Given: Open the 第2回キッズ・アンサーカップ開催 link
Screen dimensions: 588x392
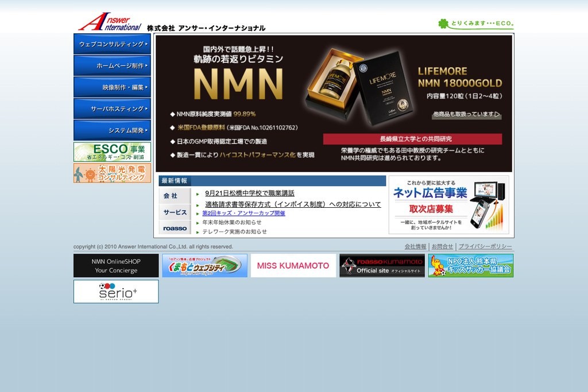Looking at the screenshot, I should coord(243,214).
